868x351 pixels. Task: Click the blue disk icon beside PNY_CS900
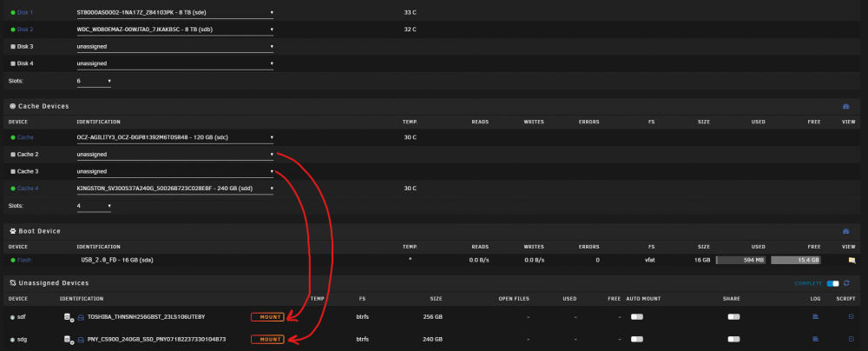point(80,340)
